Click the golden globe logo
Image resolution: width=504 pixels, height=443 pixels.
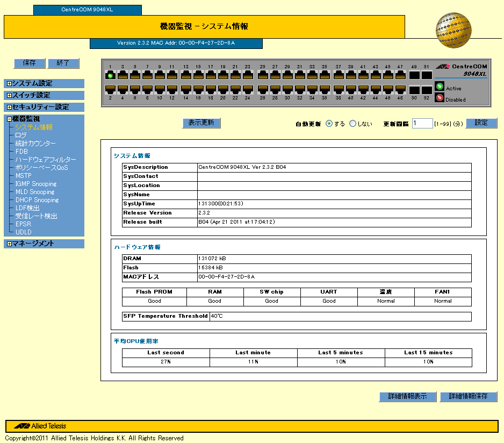(453, 30)
